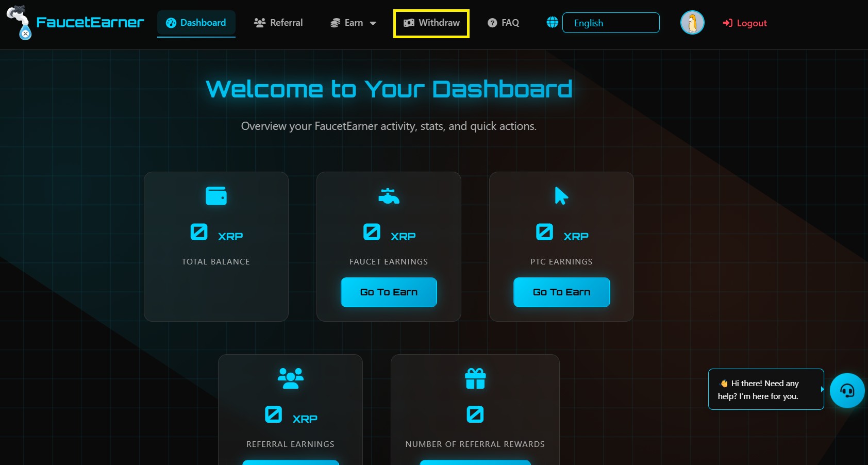Image resolution: width=868 pixels, height=465 pixels.
Task: Click the globe language icon
Action: 552,22
